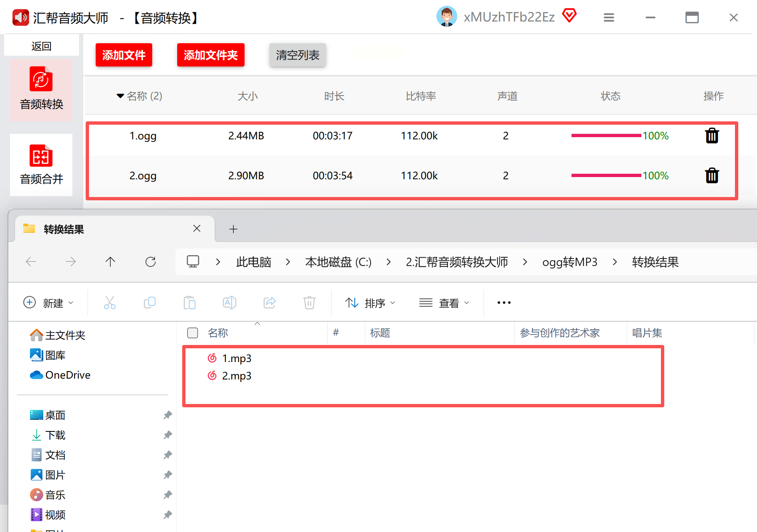Click the refresh icon in Explorer

coord(151,262)
